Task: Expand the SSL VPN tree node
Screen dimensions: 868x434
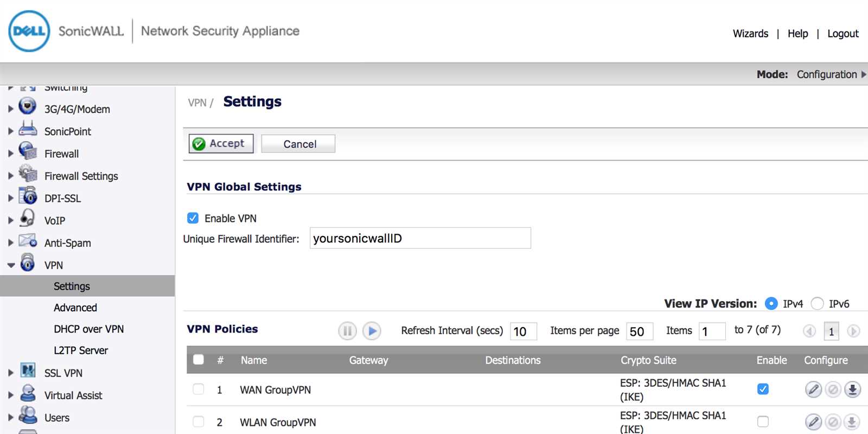Action: click(x=10, y=373)
